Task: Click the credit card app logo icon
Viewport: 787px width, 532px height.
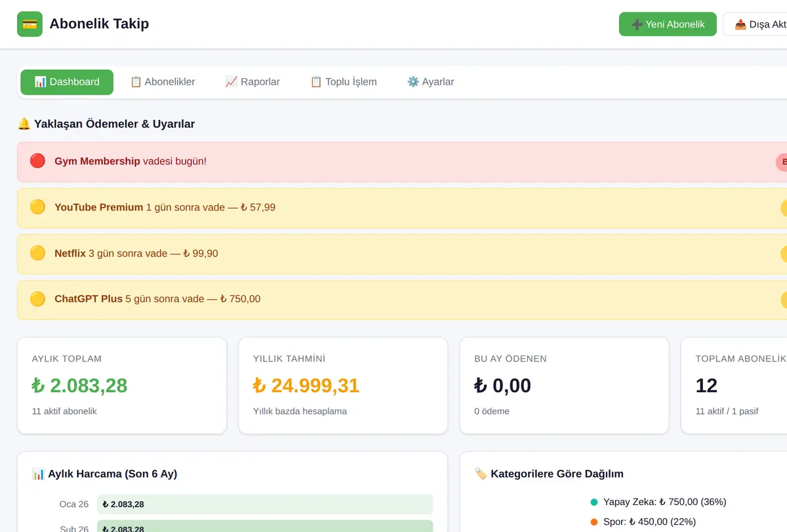Action: (x=30, y=24)
